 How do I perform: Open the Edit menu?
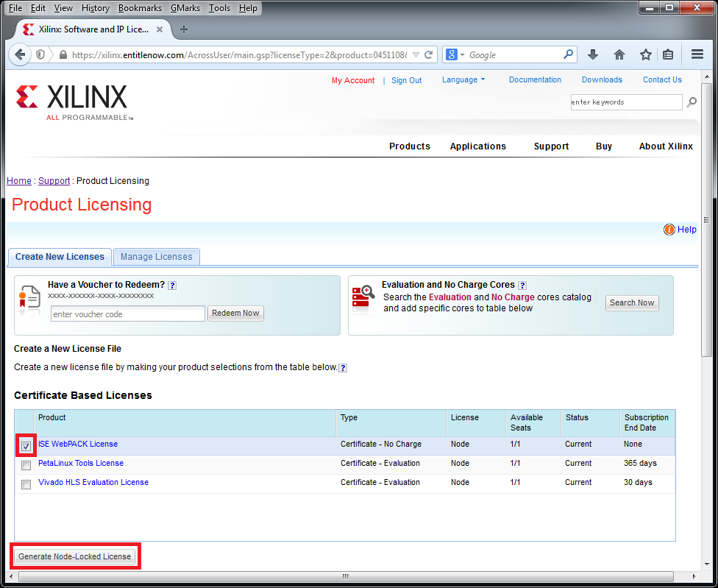click(x=38, y=8)
